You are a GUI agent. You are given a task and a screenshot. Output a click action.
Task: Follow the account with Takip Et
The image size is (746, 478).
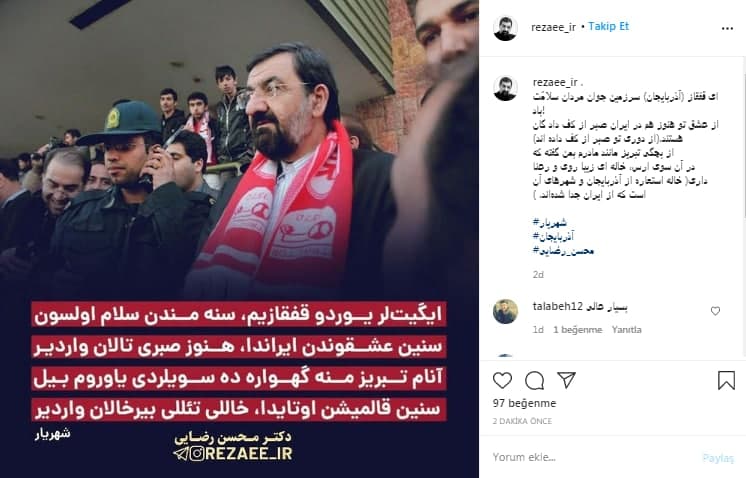tap(608, 27)
